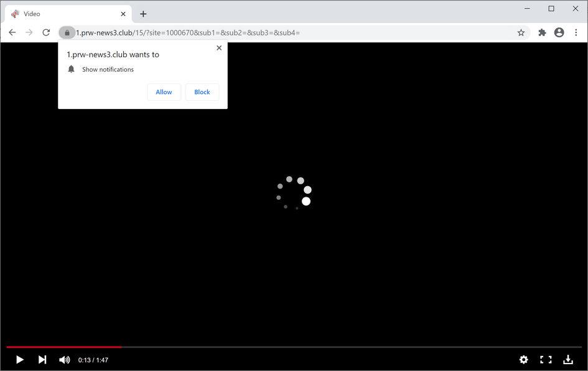Mute the video volume speaker icon
Viewport: 588px width, 371px height.
click(64, 360)
